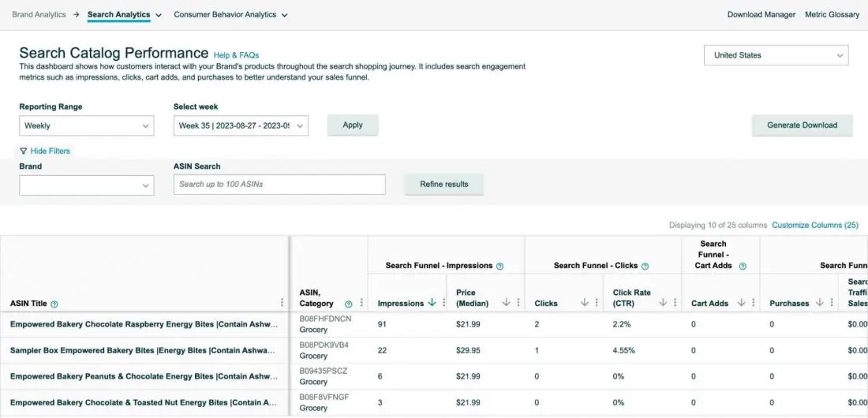Click the help icon beside ASIN Title
The image size is (868, 418).
pos(54,304)
